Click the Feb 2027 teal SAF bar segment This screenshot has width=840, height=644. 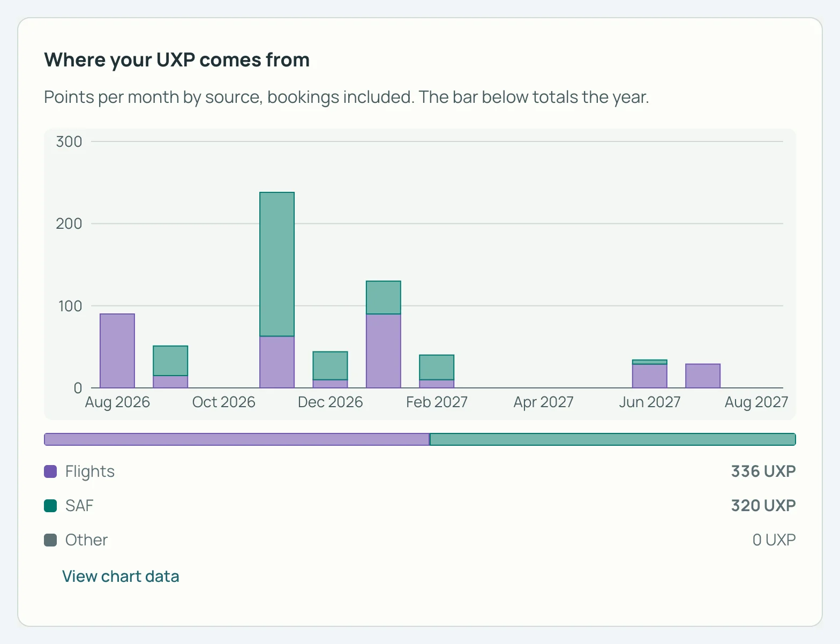tap(437, 368)
